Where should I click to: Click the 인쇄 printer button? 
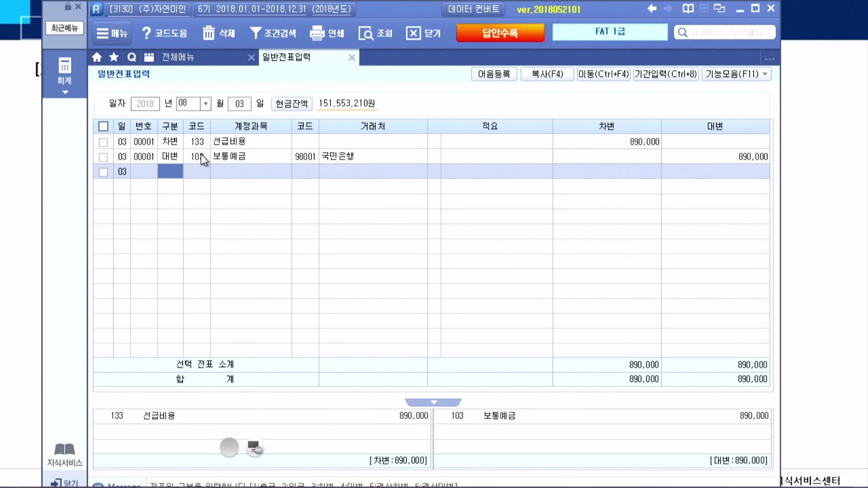(x=327, y=33)
